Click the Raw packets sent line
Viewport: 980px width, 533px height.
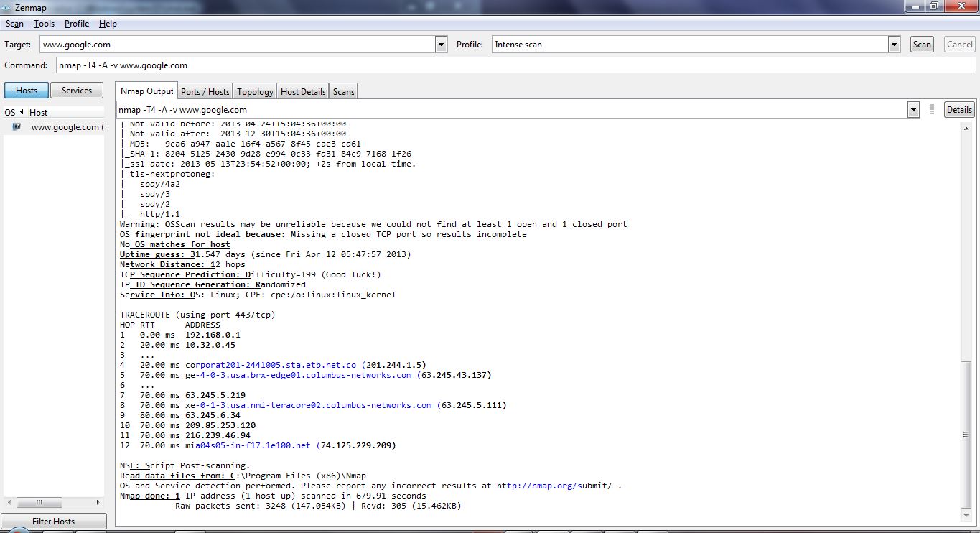coord(318,506)
